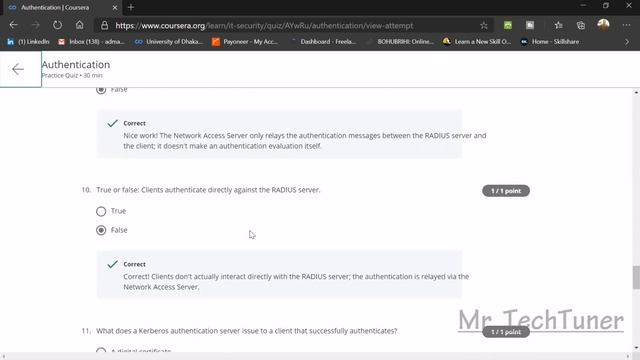Select False for question 10

click(x=101, y=230)
